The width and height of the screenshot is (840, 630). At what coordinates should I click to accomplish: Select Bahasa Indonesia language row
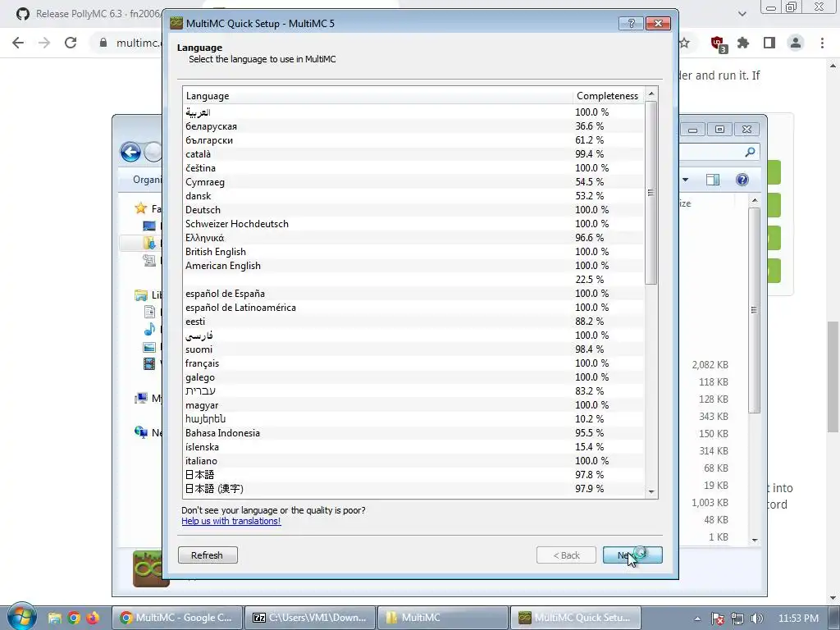(413, 433)
